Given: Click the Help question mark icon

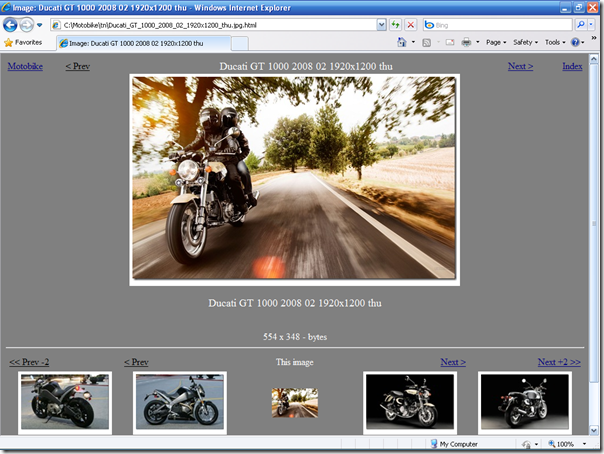Looking at the screenshot, I should pos(575,42).
